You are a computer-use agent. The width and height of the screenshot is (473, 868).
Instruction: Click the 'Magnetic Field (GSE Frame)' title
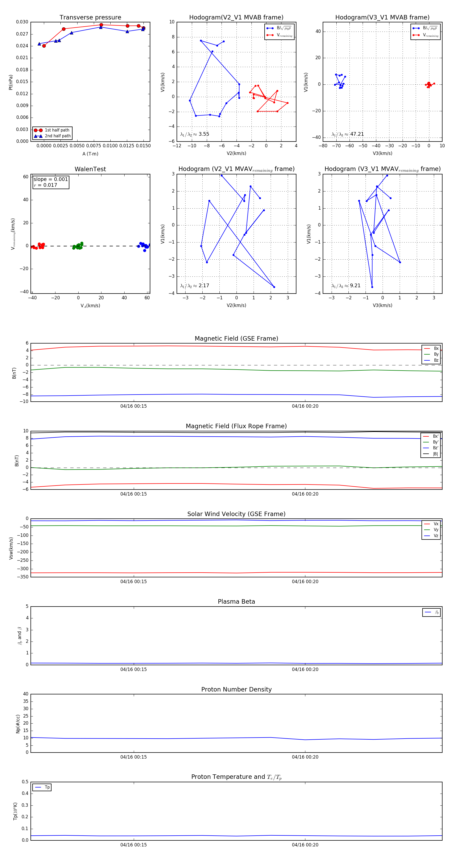236,339
